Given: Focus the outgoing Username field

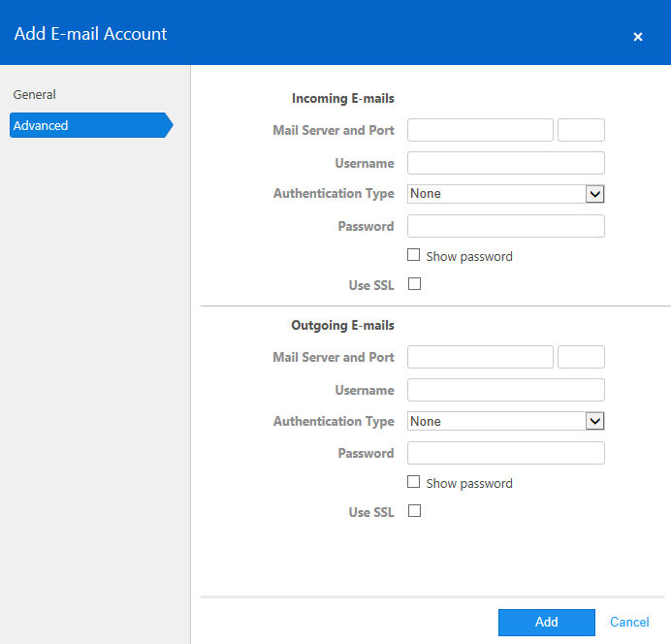Looking at the screenshot, I should point(506,390).
